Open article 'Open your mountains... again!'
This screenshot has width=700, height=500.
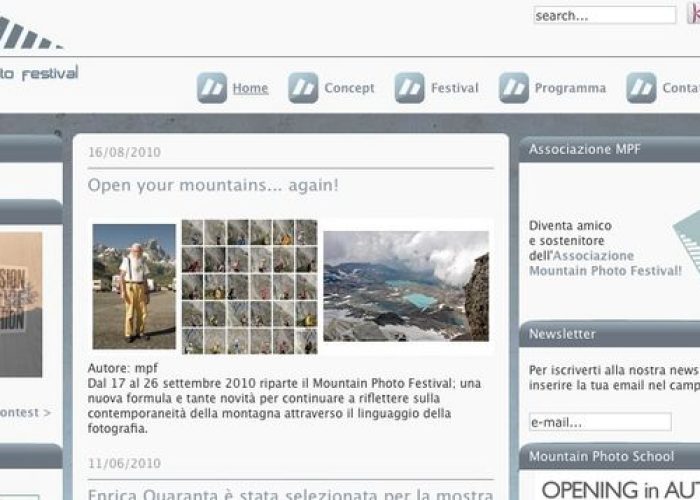tap(213, 185)
